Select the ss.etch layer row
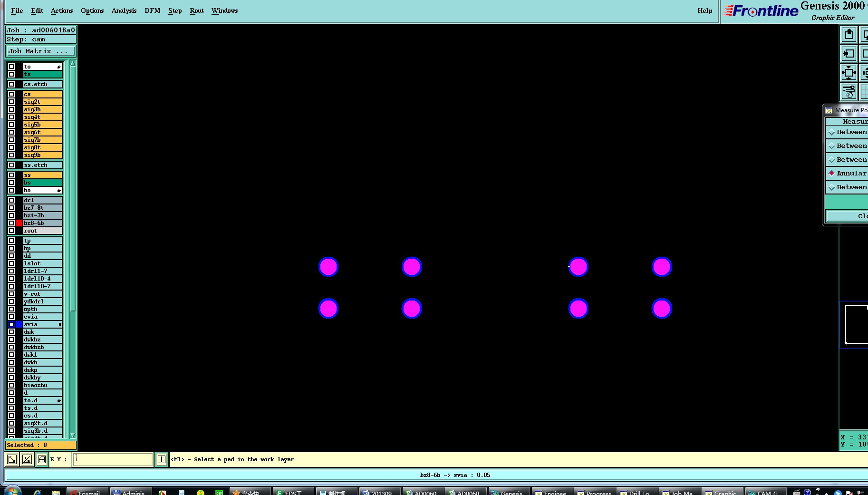 click(43, 165)
